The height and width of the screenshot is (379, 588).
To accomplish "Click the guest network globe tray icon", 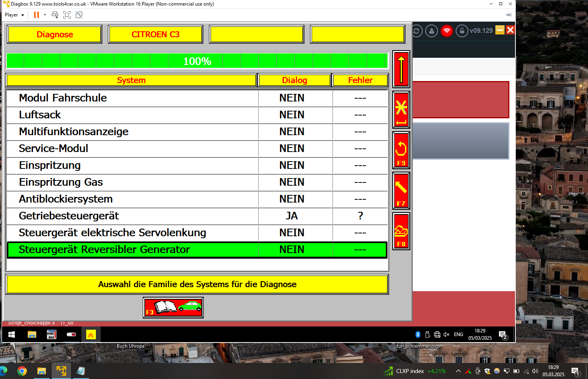I will [x=437, y=334].
